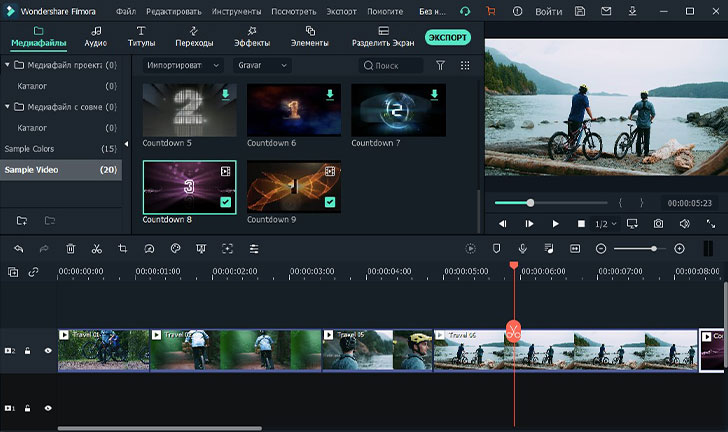The width and height of the screenshot is (728, 432).
Task: Click the undo arrow in timeline toolbar
Action: pos(18,248)
